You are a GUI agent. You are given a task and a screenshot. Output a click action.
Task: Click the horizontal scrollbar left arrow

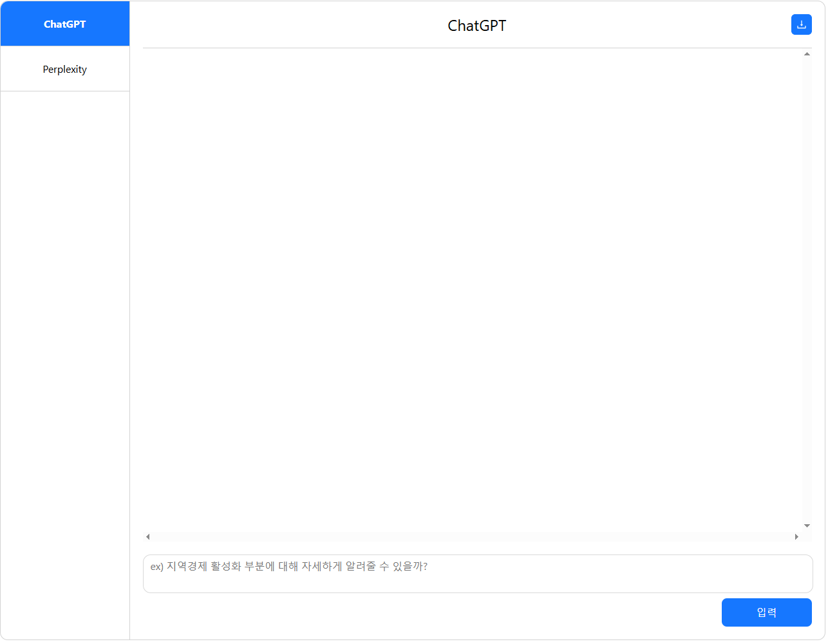147,536
